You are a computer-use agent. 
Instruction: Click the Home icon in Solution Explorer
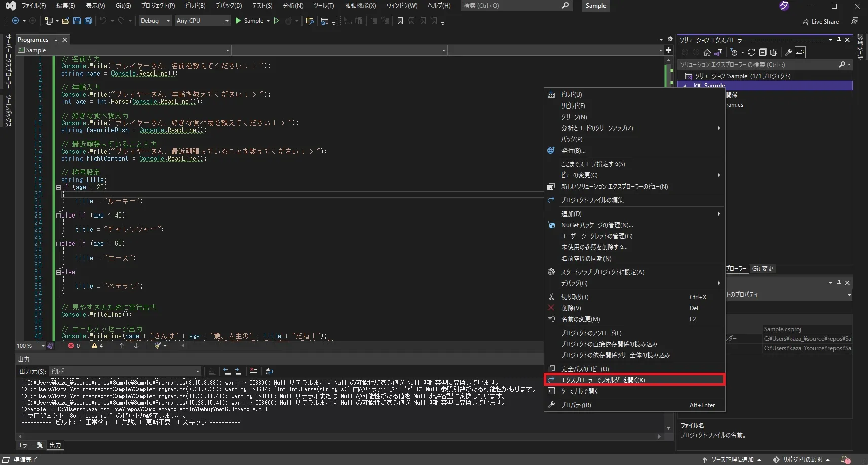click(x=707, y=52)
